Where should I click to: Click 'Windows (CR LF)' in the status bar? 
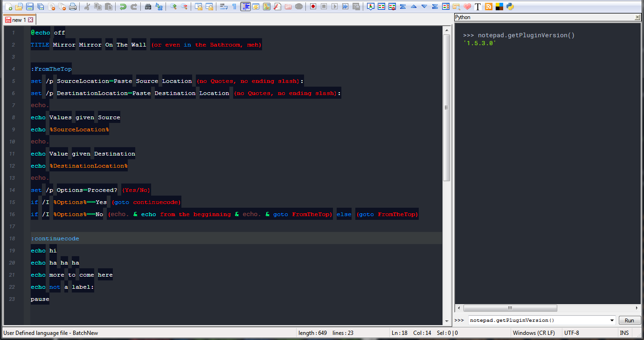coord(533,333)
